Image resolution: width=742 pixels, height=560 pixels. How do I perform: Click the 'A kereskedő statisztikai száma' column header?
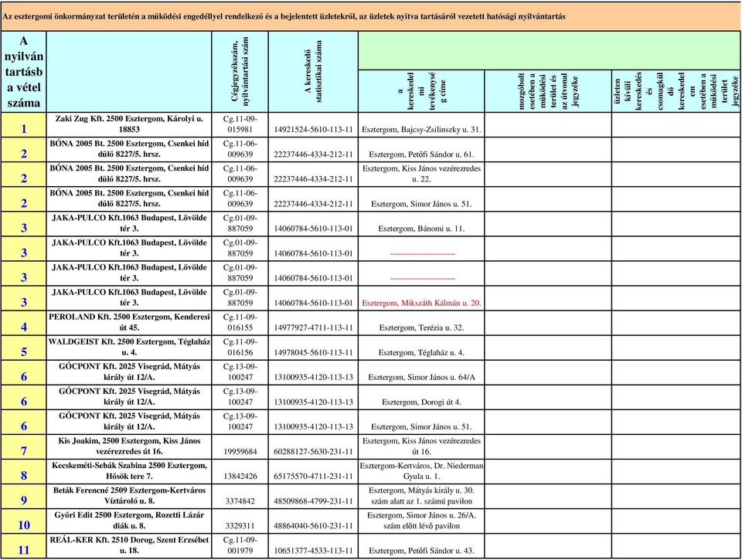313,72
